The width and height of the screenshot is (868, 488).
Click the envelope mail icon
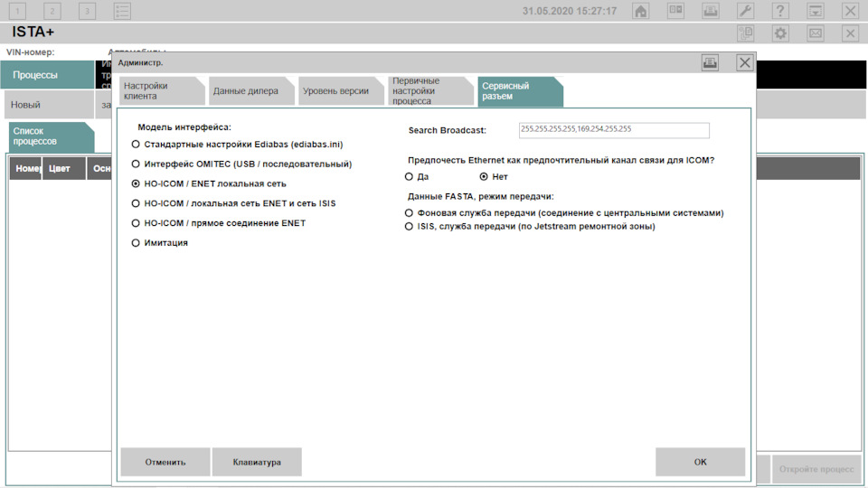[x=815, y=33]
